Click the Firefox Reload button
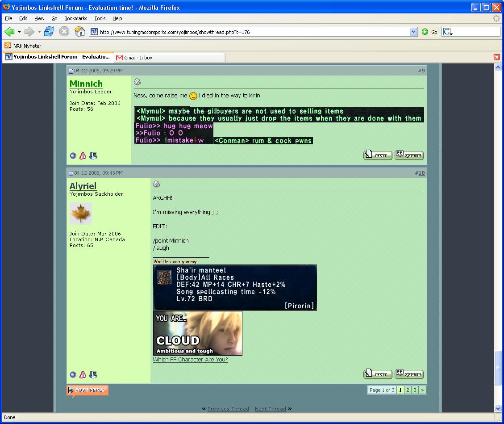 (x=49, y=32)
